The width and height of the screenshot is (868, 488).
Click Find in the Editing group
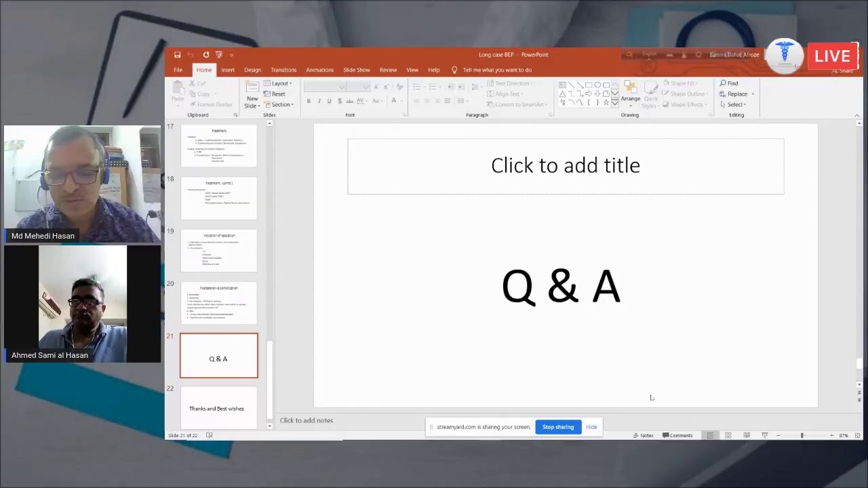coord(730,83)
